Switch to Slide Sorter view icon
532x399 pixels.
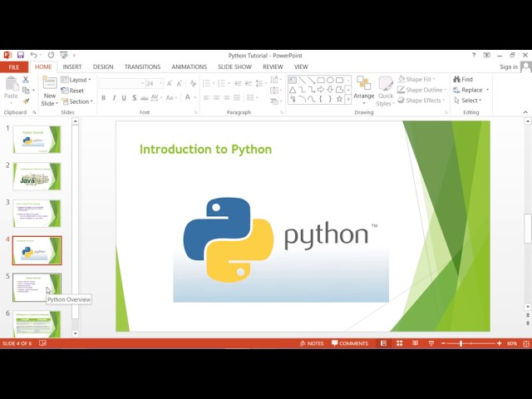coord(400,343)
